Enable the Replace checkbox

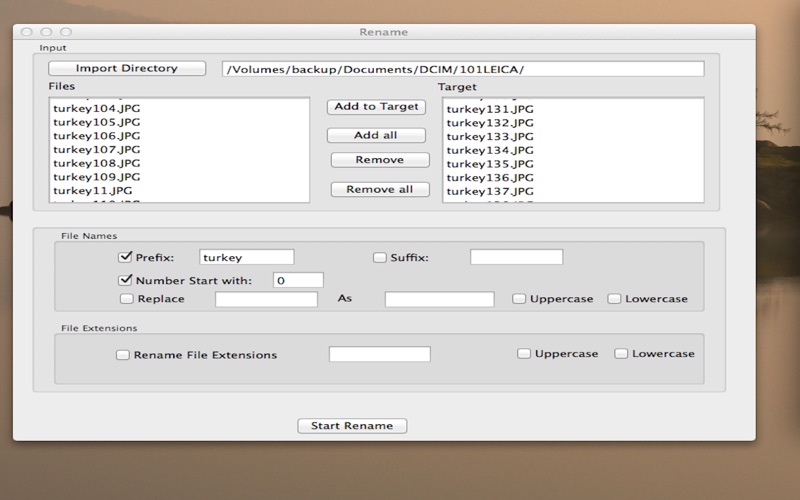(127, 299)
